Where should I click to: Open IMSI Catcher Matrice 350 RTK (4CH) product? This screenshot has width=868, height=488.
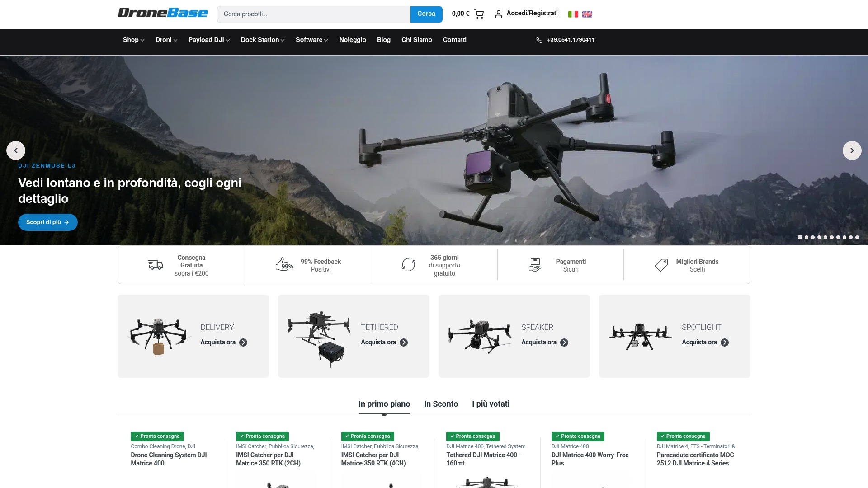tap(373, 459)
